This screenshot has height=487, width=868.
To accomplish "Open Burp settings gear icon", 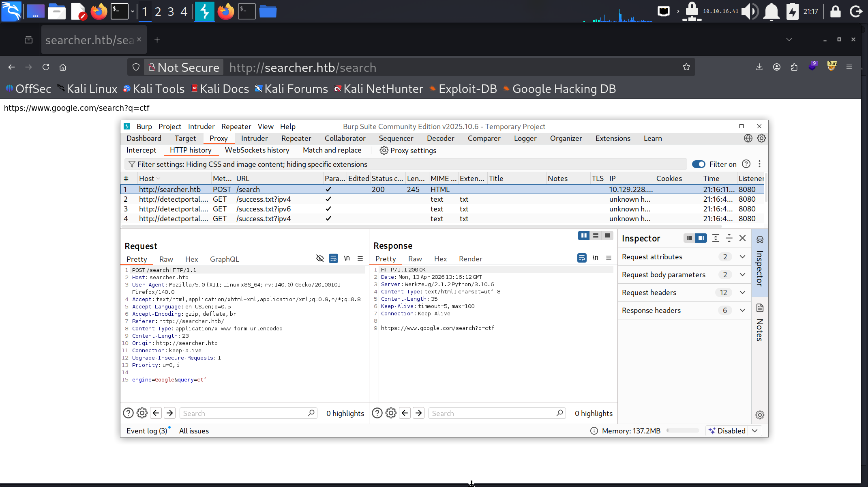I will tap(761, 138).
